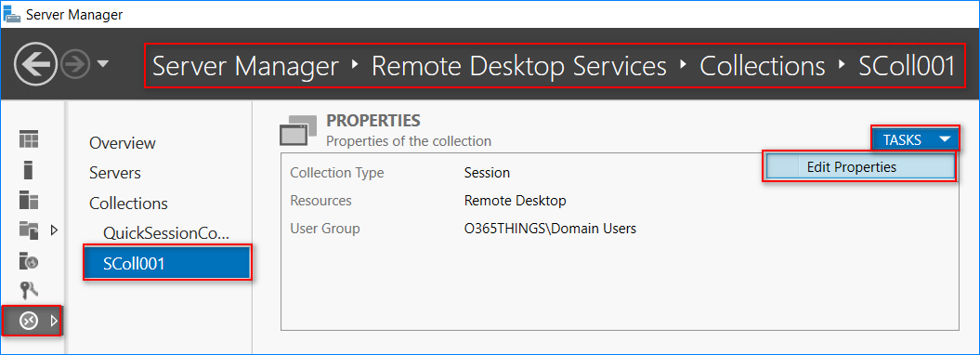Select the QuickSessionCo... collection

[166, 233]
